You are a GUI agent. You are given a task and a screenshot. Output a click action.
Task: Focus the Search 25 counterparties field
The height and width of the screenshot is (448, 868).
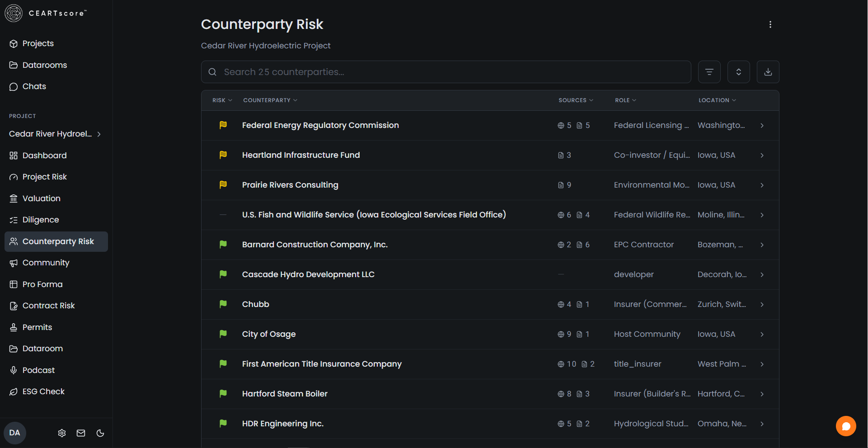pyautogui.click(x=446, y=72)
